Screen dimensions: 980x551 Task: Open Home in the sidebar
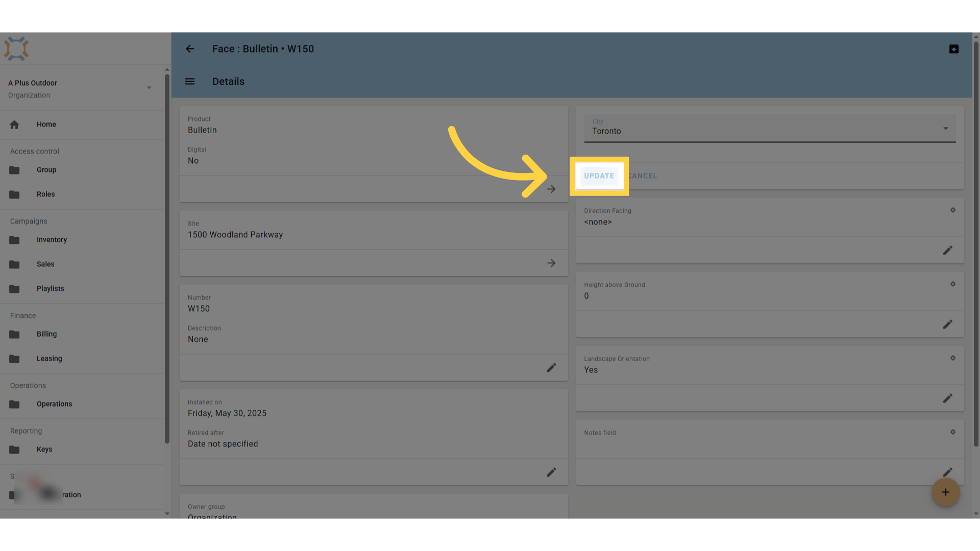click(82, 124)
